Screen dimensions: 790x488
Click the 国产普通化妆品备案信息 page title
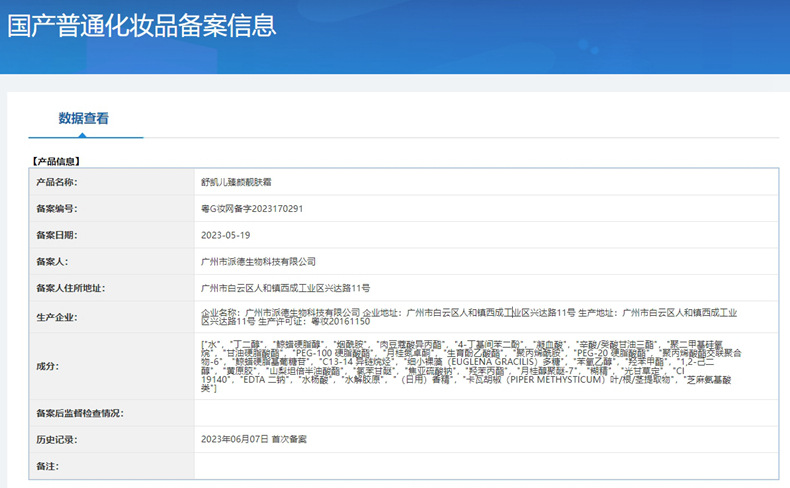pyautogui.click(x=142, y=25)
